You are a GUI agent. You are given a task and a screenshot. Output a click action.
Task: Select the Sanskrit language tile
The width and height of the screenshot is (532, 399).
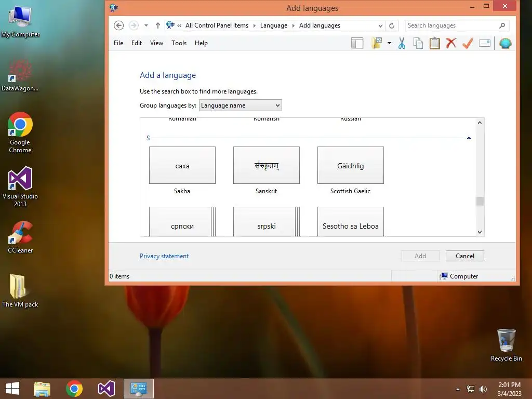[267, 165]
